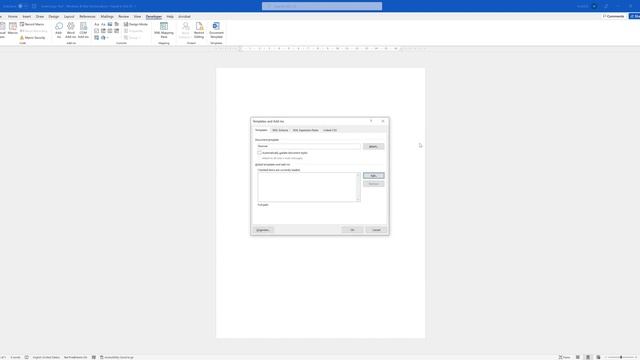Switch to the XML Schema dialog tab
This screenshot has width=640, height=360.
280,130
